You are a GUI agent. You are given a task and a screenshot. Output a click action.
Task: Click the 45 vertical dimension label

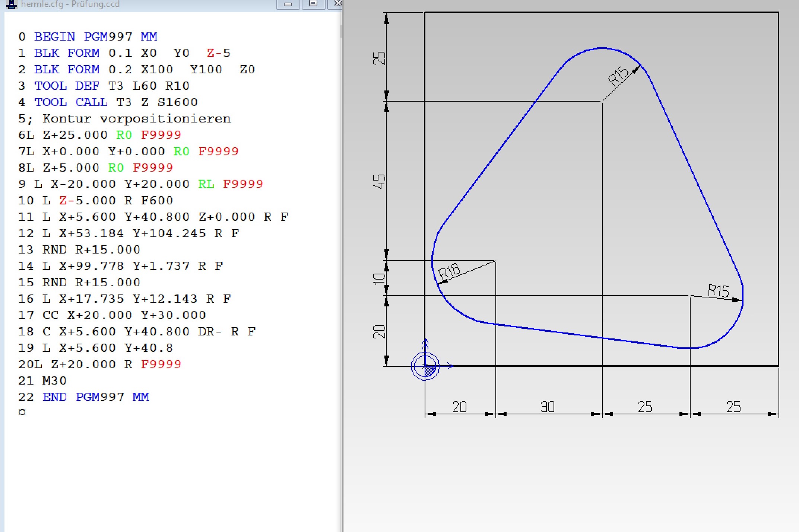point(379,181)
